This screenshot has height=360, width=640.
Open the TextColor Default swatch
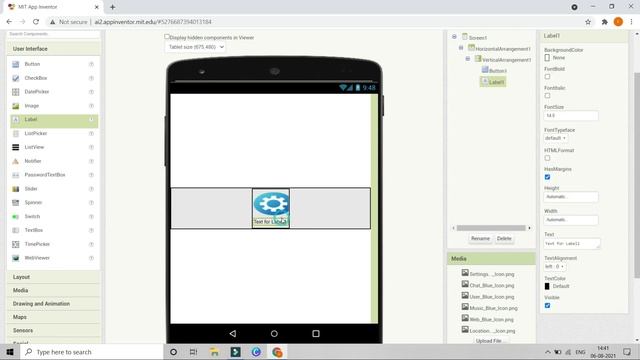point(547,286)
